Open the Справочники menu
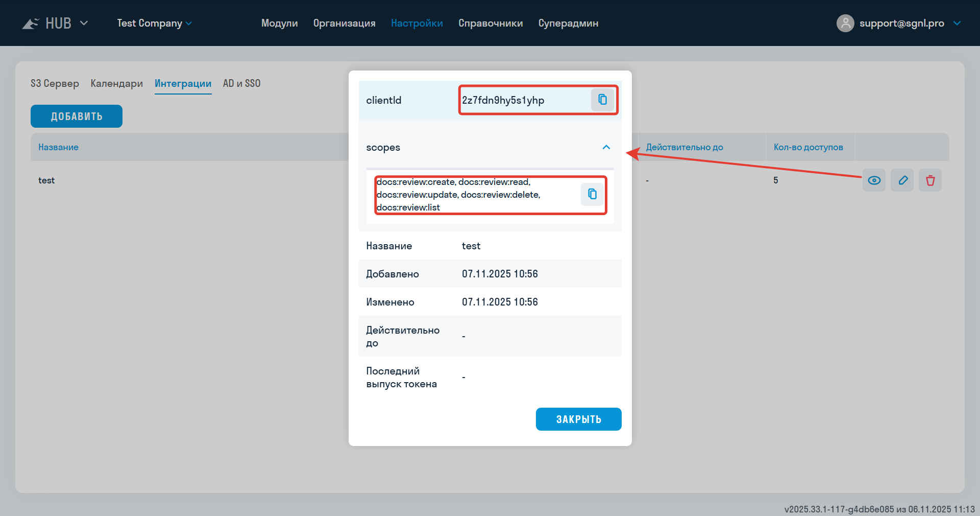Screen dimensions: 980x516 (x=490, y=24)
